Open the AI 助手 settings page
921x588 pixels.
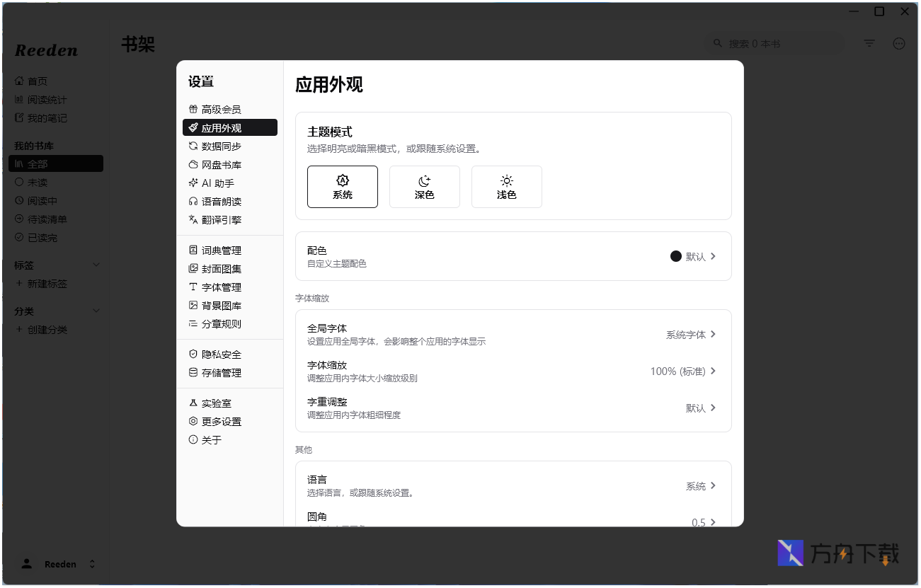pos(219,183)
